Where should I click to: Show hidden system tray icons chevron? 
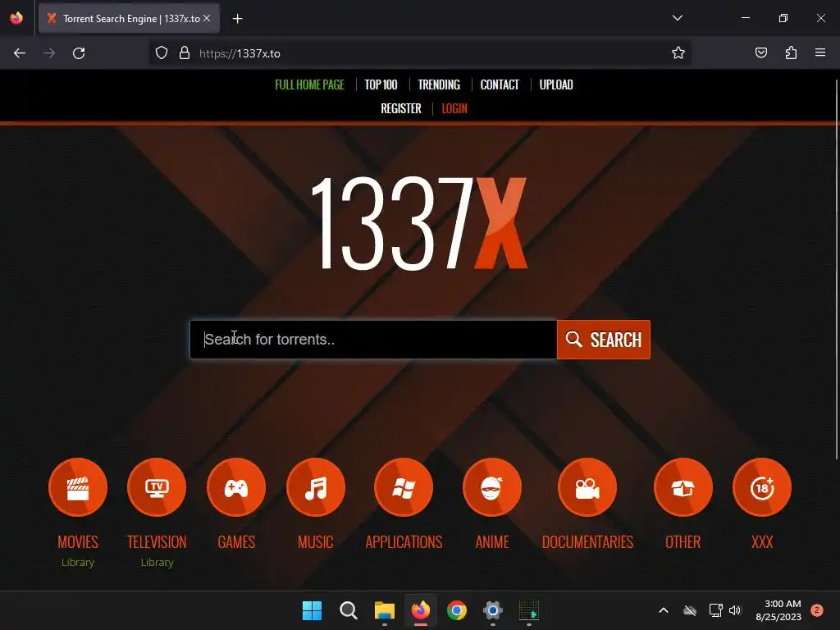pyautogui.click(x=663, y=610)
